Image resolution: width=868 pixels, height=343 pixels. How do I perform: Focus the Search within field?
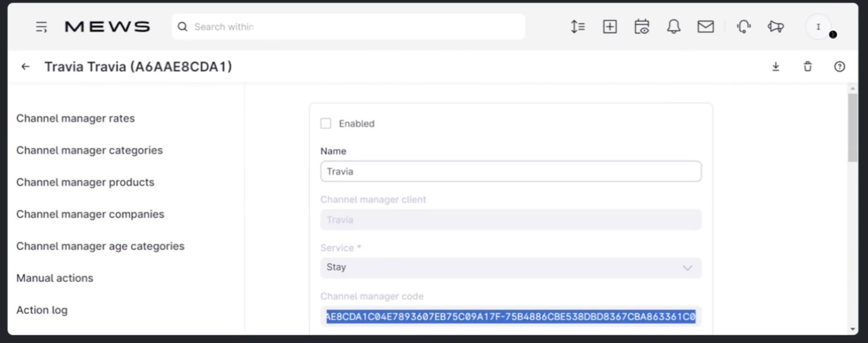pyautogui.click(x=348, y=27)
